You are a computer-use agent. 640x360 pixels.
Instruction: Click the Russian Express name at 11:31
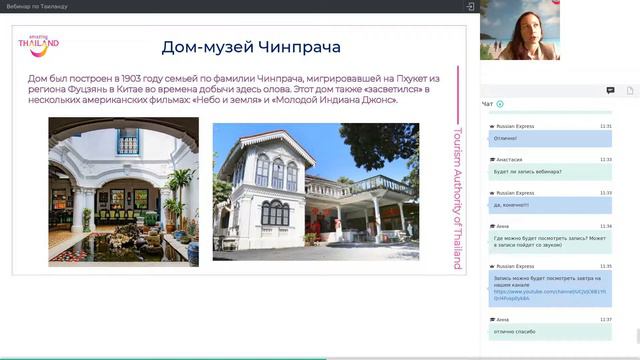pyautogui.click(x=515, y=126)
